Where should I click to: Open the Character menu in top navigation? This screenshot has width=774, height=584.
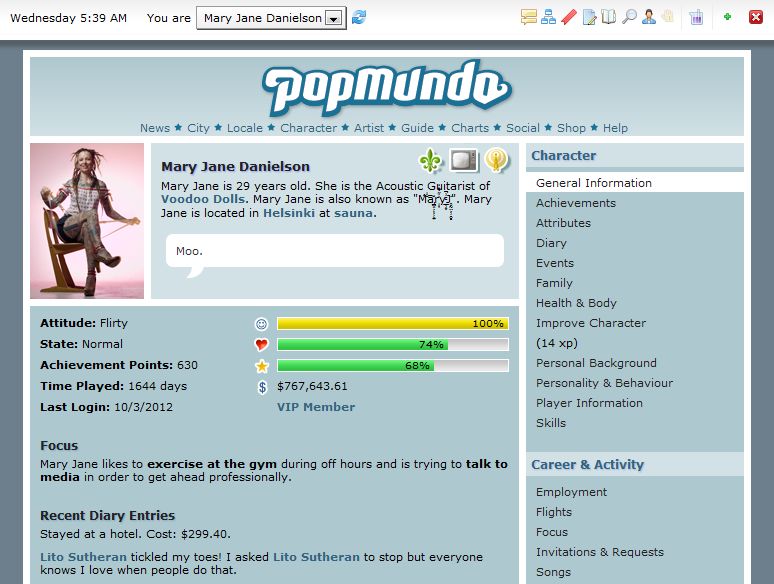309,128
